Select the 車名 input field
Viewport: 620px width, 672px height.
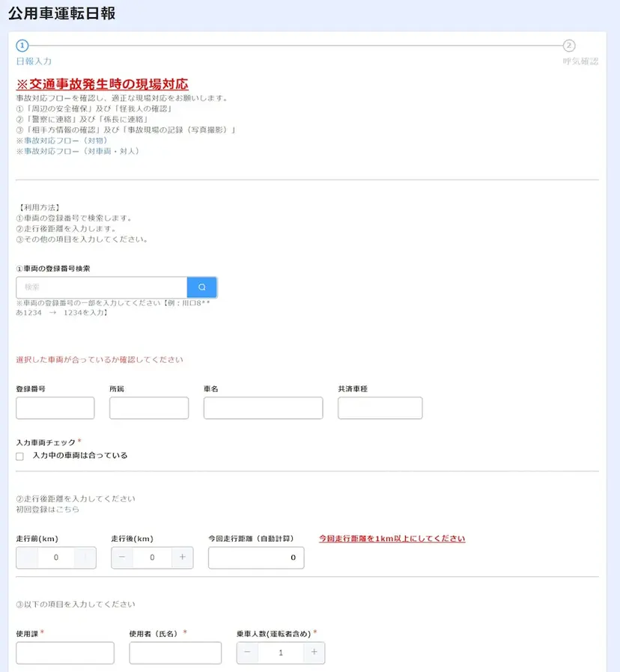[263, 408]
